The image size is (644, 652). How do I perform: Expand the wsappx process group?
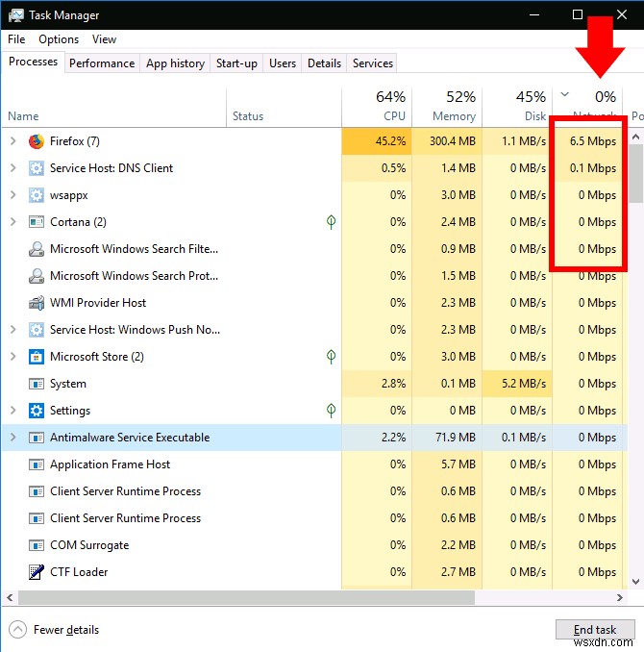coord(12,195)
